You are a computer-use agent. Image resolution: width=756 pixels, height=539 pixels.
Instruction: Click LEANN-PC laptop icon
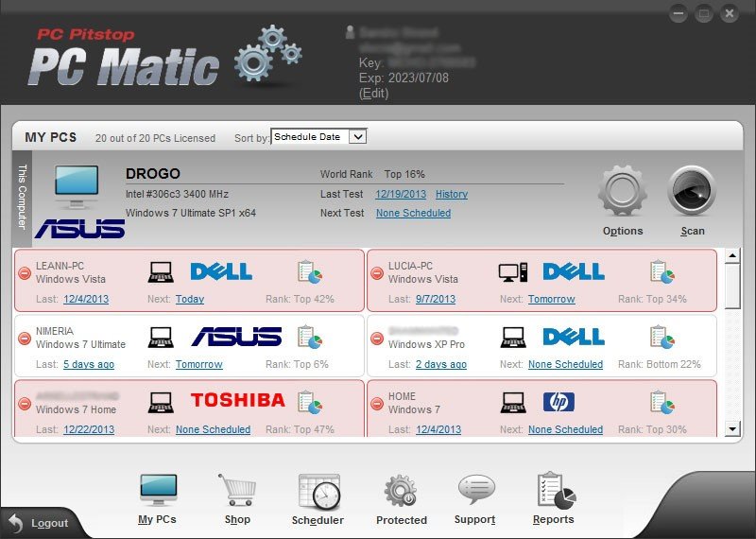coord(161,272)
